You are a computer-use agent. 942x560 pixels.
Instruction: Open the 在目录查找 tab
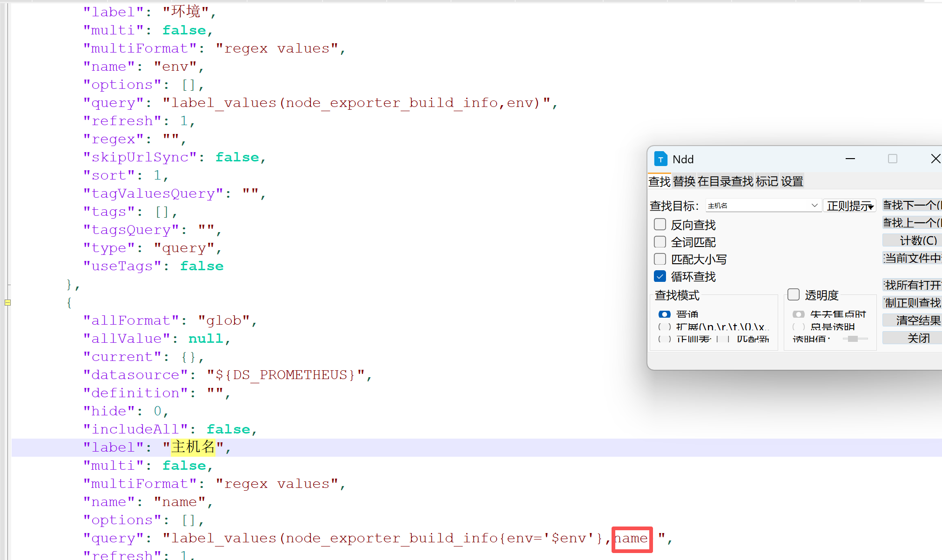pos(725,181)
